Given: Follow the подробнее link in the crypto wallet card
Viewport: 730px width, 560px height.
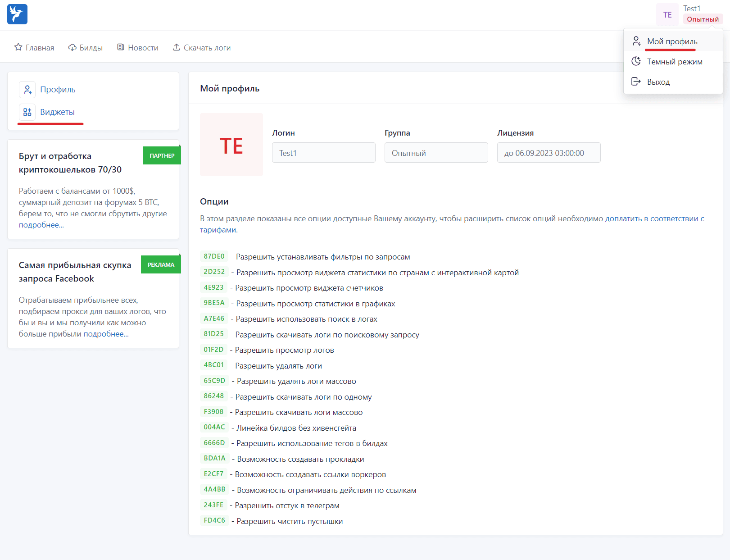Looking at the screenshot, I should click(x=41, y=225).
